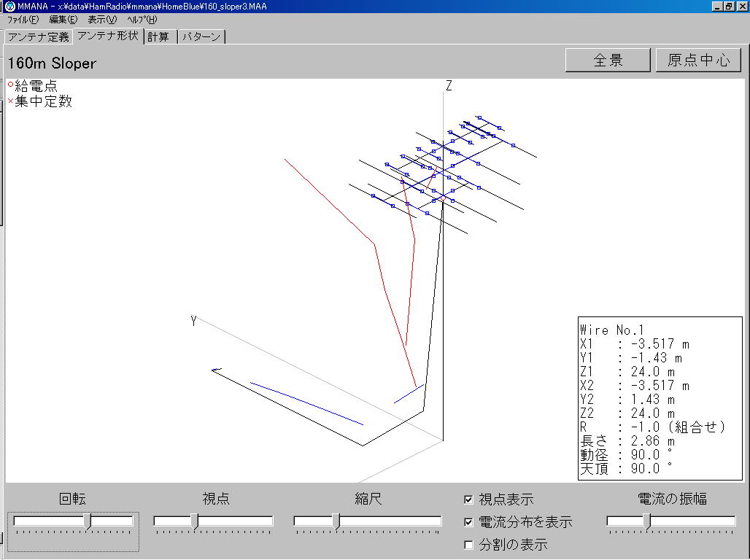Viewport: 750px width, 560px height.
Task: Select the アンテナ形状 tab
Action: pyautogui.click(x=107, y=36)
